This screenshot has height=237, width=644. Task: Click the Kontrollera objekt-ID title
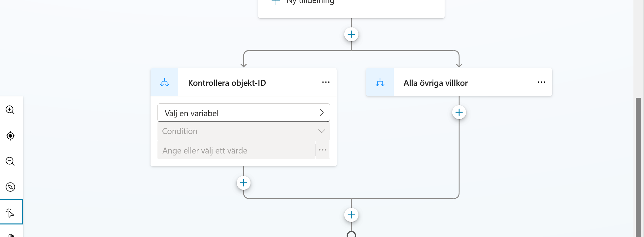pyautogui.click(x=227, y=83)
